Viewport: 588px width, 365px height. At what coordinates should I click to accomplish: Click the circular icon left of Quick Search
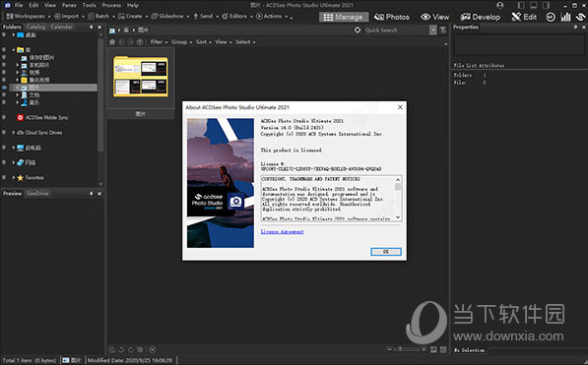(x=358, y=30)
